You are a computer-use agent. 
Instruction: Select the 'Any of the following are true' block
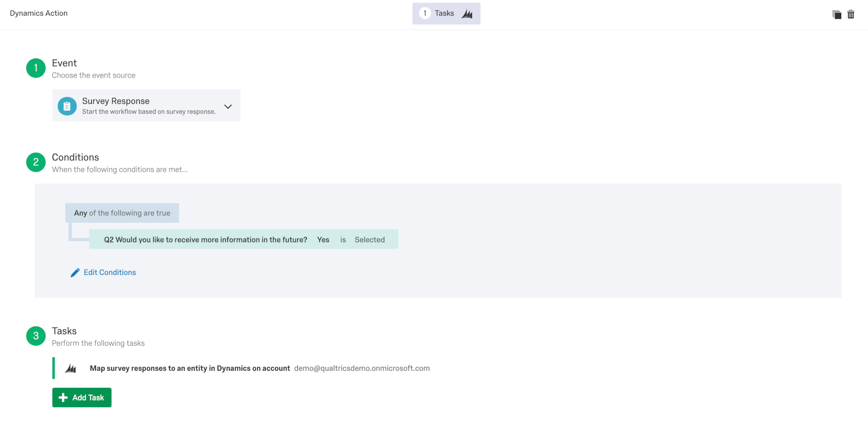click(x=122, y=213)
